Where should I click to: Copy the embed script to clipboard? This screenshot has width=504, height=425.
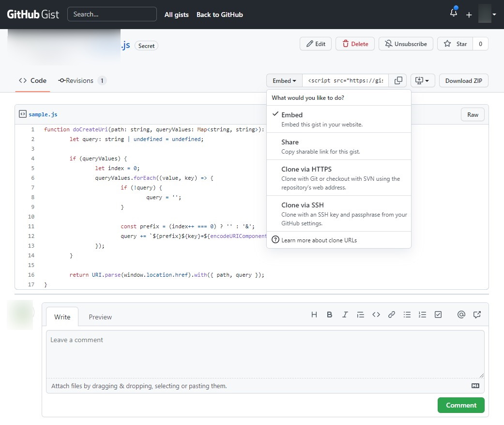pos(398,80)
